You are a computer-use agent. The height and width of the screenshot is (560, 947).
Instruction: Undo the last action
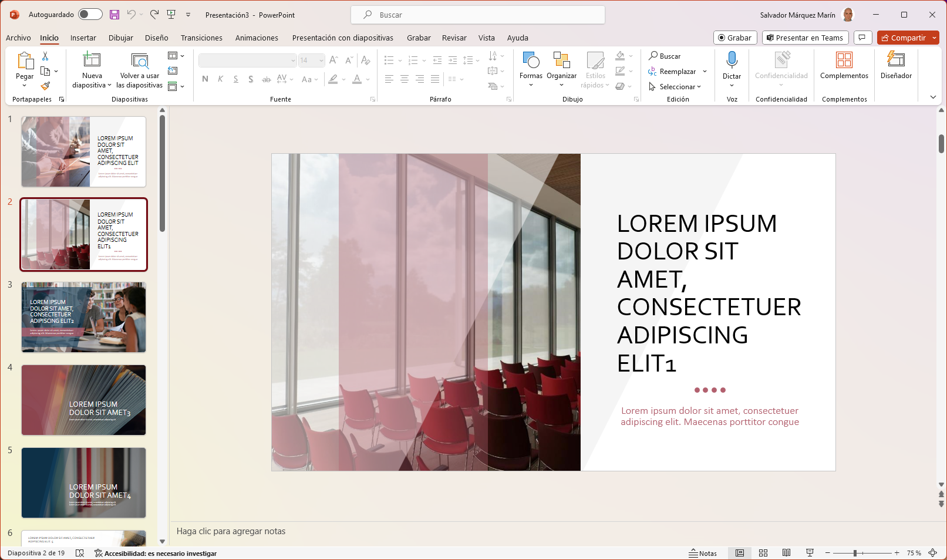click(x=132, y=15)
